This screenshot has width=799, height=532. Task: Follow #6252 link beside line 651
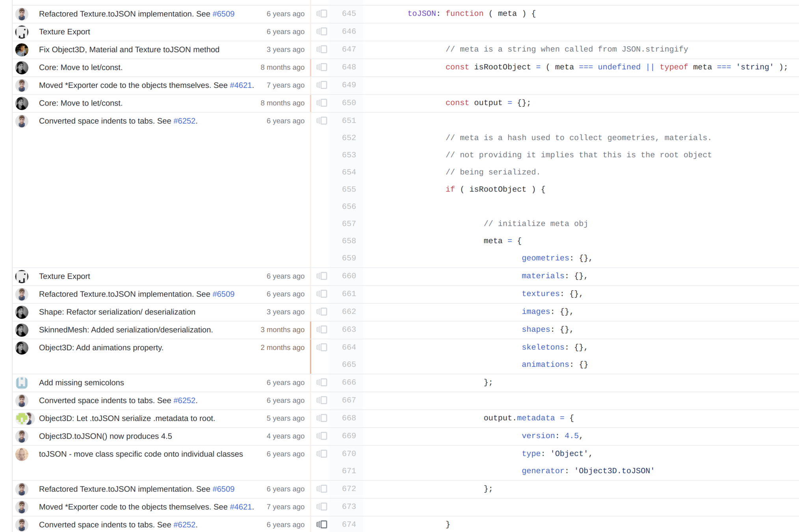click(184, 121)
